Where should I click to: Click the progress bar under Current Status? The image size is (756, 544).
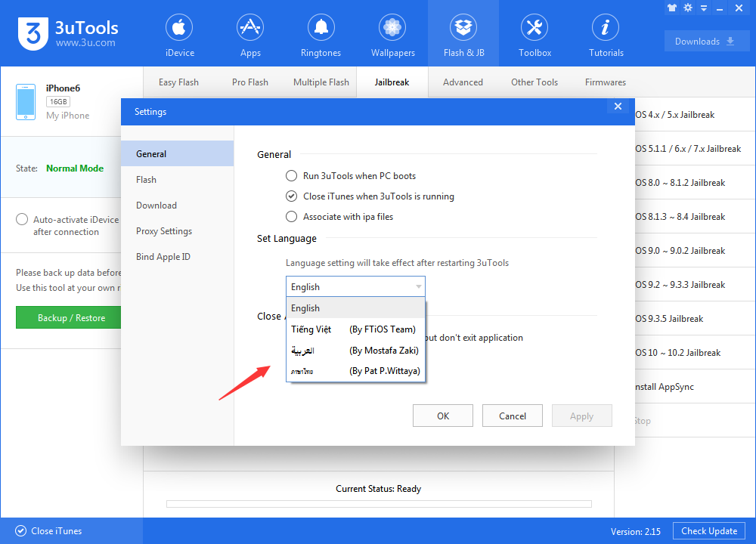pyautogui.click(x=379, y=504)
